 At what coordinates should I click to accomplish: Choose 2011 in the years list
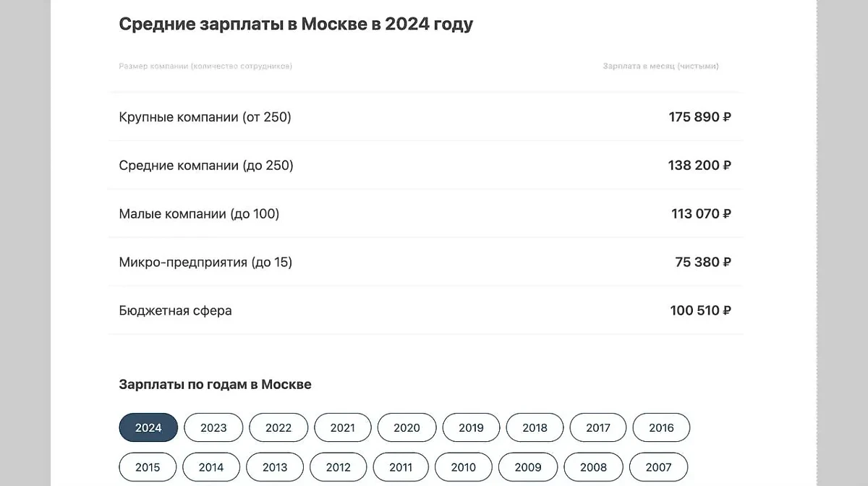point(401,467)
